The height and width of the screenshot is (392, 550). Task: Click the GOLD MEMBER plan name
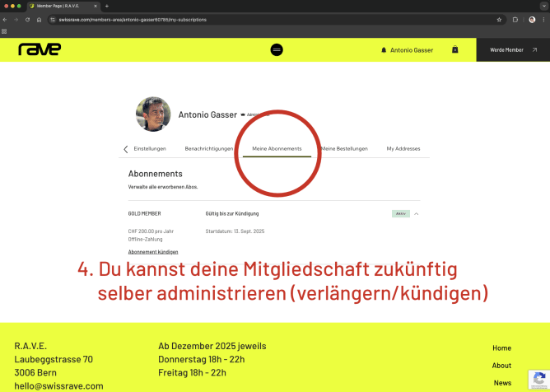[145, 214]
